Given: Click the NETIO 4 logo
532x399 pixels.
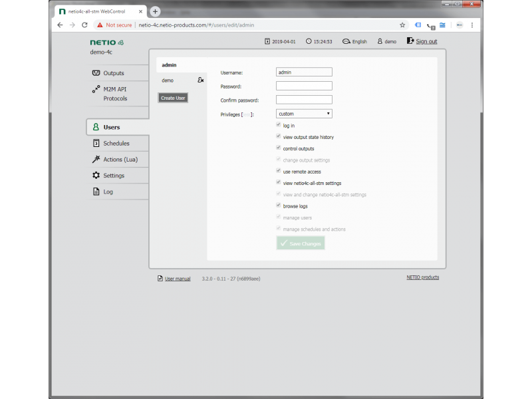Looking at the screenshot, I should [x=106, y=43].
